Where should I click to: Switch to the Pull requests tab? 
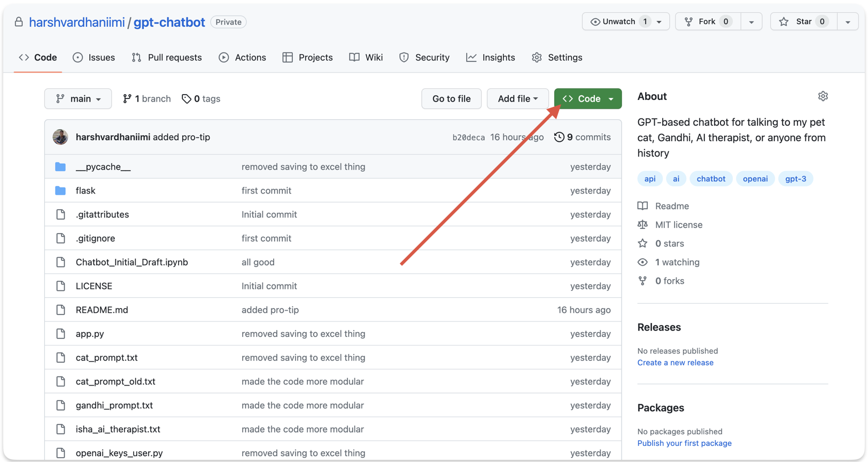[x=167, y=58]
